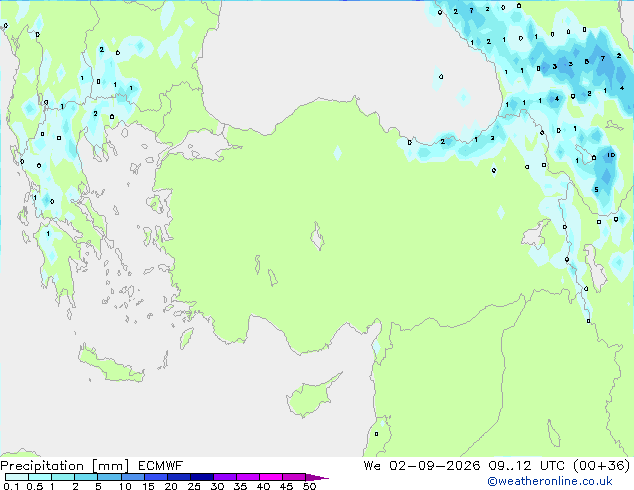Click the island of Cyprus on map
Viewport: 634px width, 490px height.
[x=311, y=396]
